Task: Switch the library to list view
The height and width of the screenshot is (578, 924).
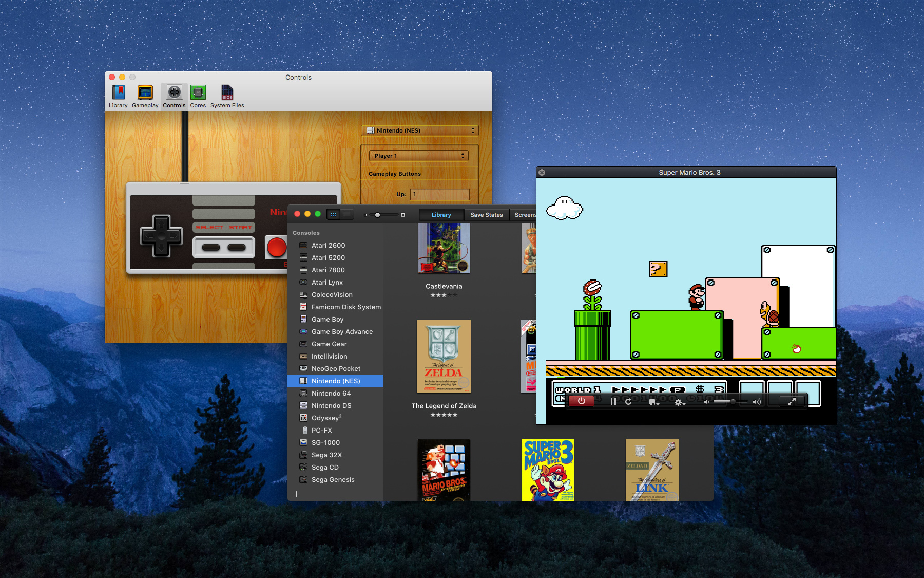Action: 348,214
